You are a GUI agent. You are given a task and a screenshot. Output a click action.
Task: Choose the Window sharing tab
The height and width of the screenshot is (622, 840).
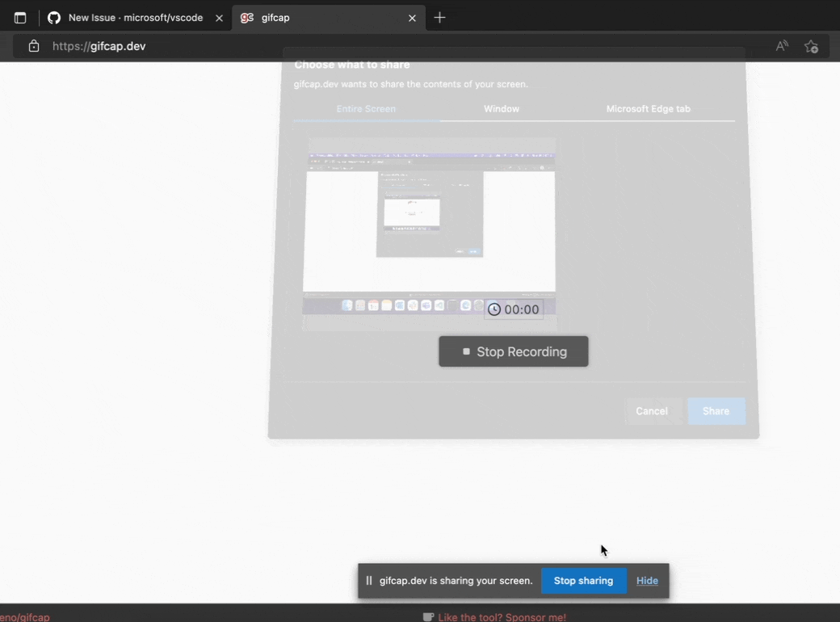click(x=502, y=109)
